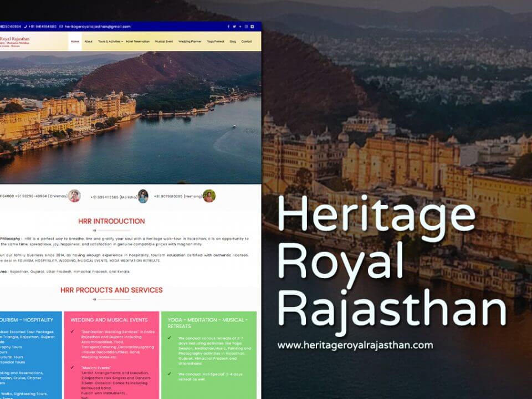Click the HRR PRODUCTS AND SERVICES heading

tap(111, 290)
